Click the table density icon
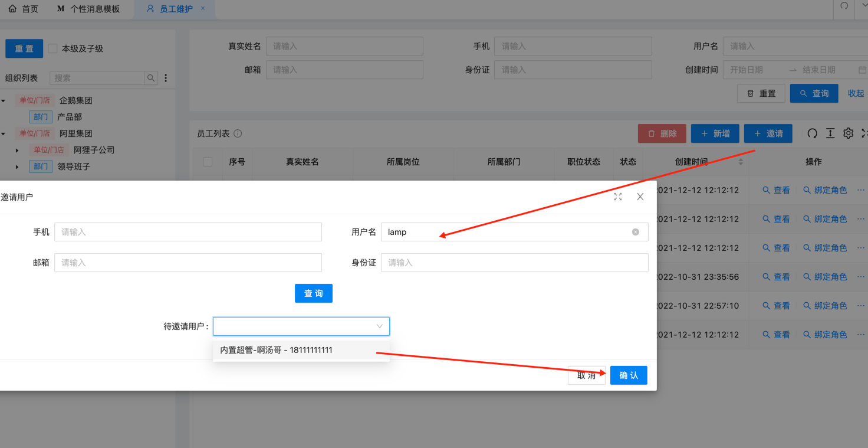Image resolution: width=868 pixels, height=448 pixels. [x=830, y=133]
